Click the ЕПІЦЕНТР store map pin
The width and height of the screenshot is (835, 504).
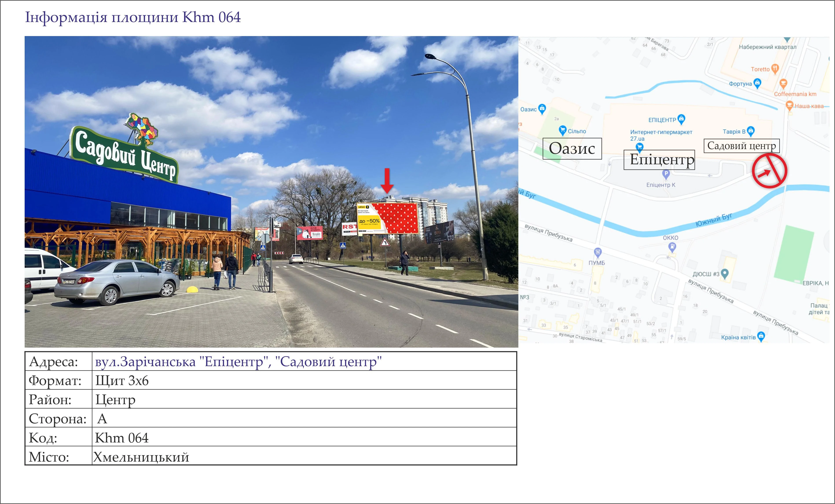coord(681,119)
